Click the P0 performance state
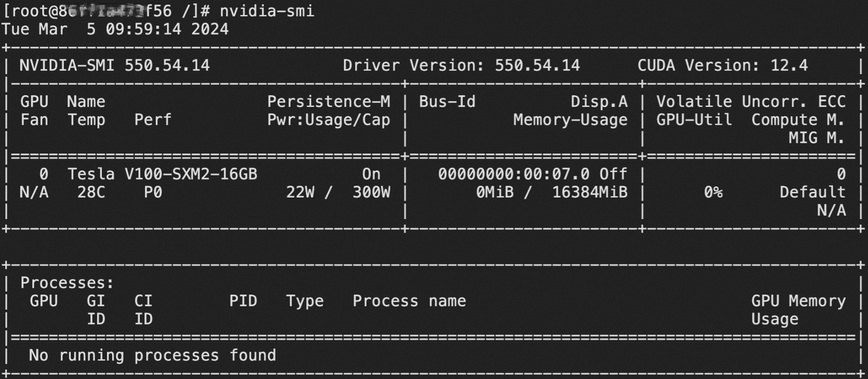Viewport: 868px width, 379px height. coord(153,192)
